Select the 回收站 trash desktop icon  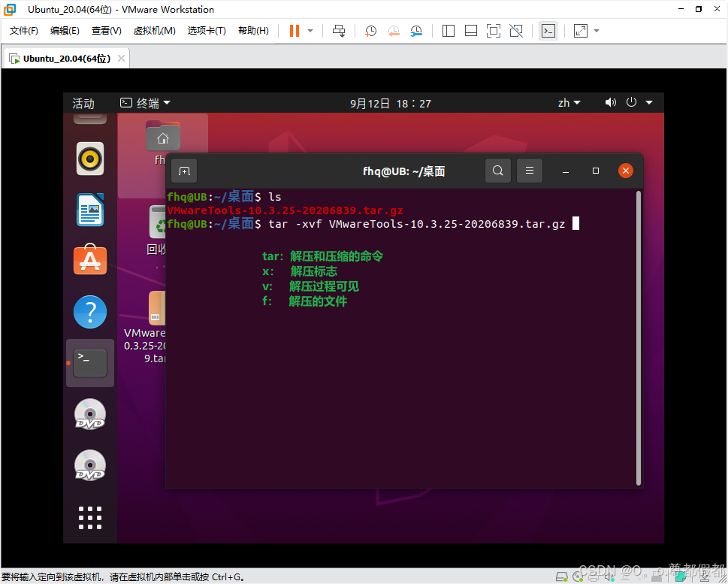click(158, 231)
